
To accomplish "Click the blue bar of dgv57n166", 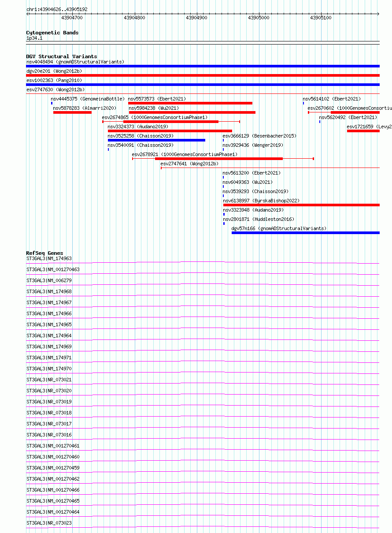I will [306, 233].
